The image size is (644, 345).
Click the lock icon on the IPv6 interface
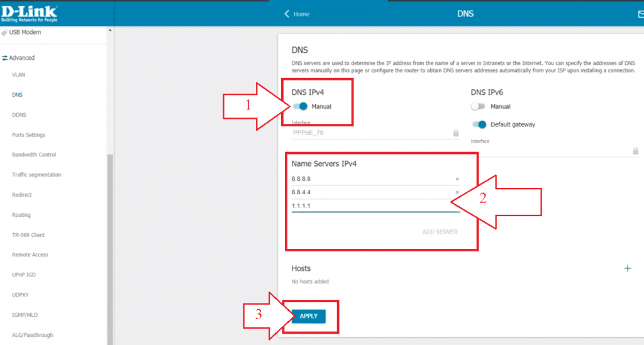click(x=635, y=151)
